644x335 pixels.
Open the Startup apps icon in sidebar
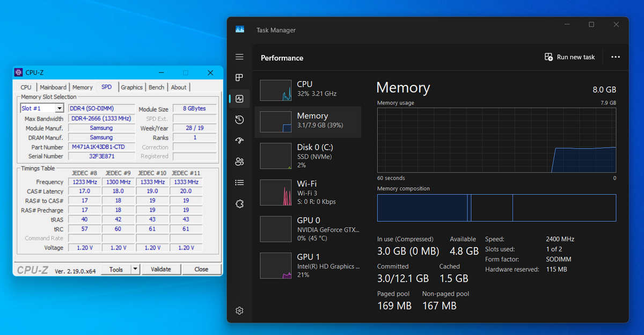(x=239, y=141)
